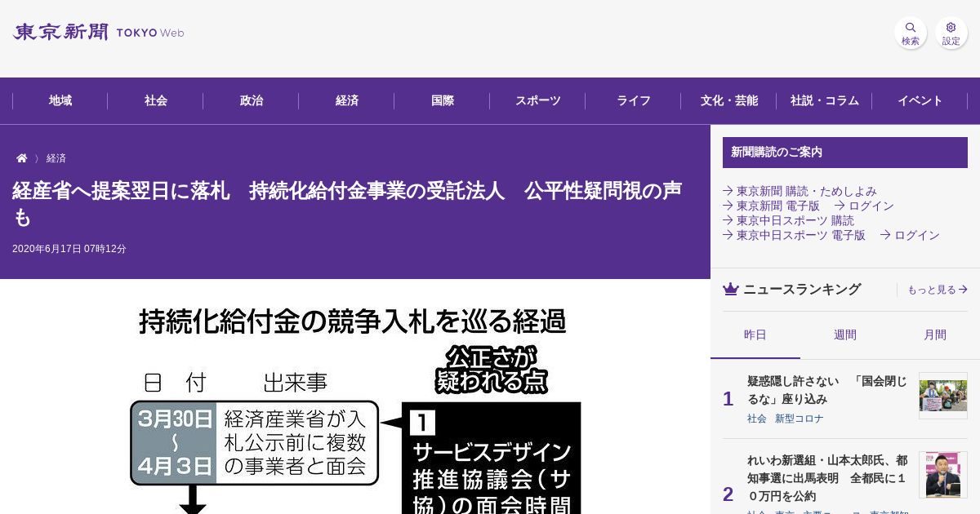Viewport: 980px width, 514px height.
Task: Open 東京新聞 購読・ためしよみ link
Action: point(800,191)
